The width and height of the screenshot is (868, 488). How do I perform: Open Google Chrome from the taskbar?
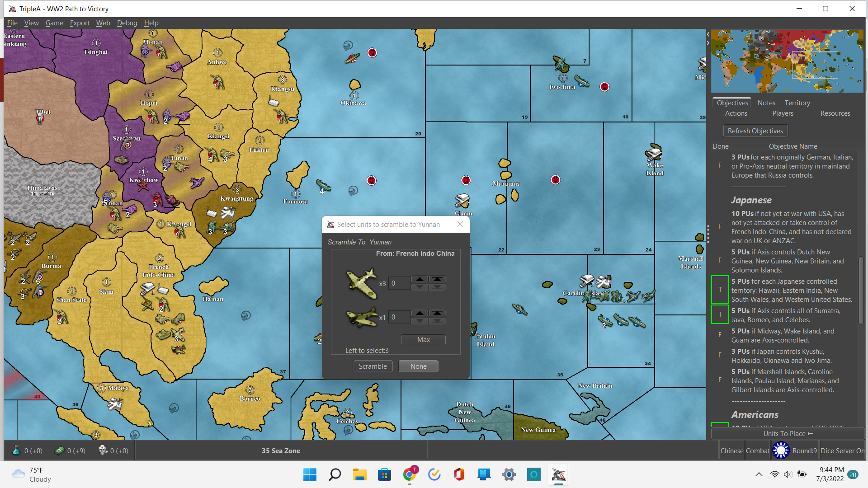(410, 474)
